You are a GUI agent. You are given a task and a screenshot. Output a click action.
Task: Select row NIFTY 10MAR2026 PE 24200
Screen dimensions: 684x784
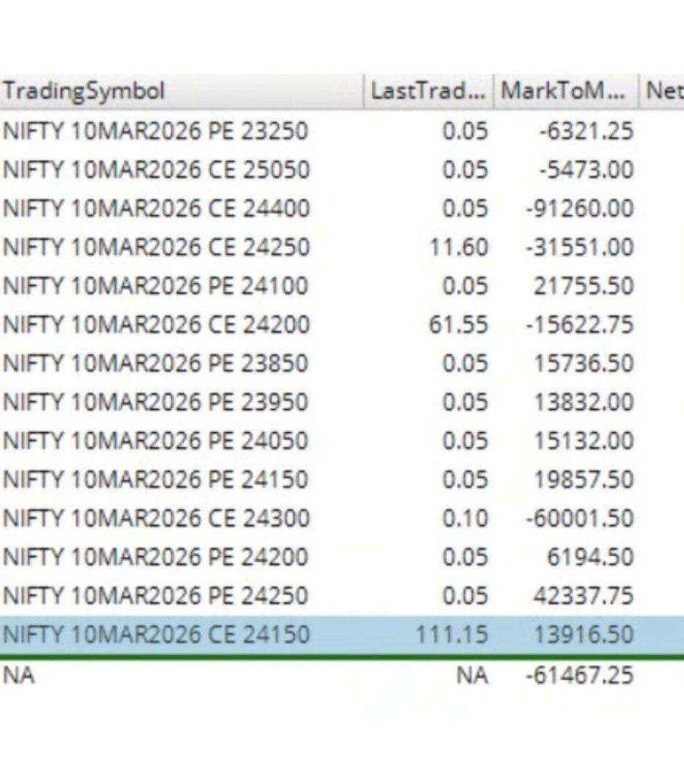pos(342,557)
